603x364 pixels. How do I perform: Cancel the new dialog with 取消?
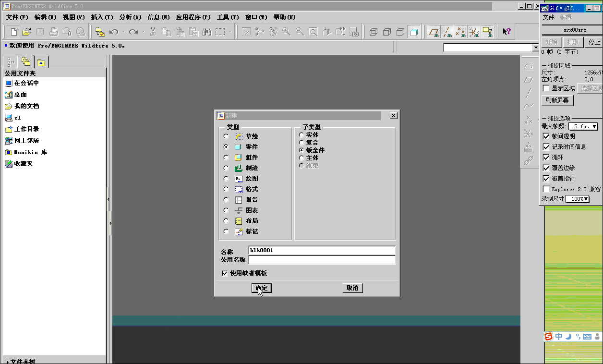click(352, 288)
